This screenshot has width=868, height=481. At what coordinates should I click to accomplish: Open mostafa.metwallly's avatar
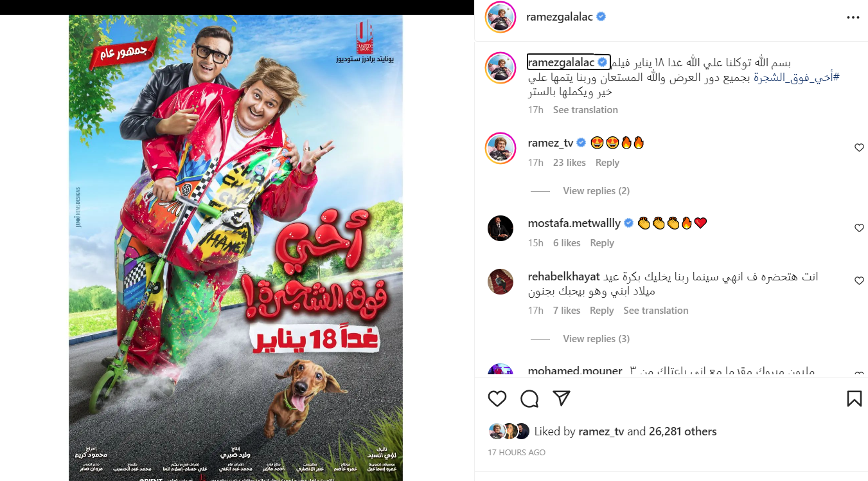[x=500, y=228]
